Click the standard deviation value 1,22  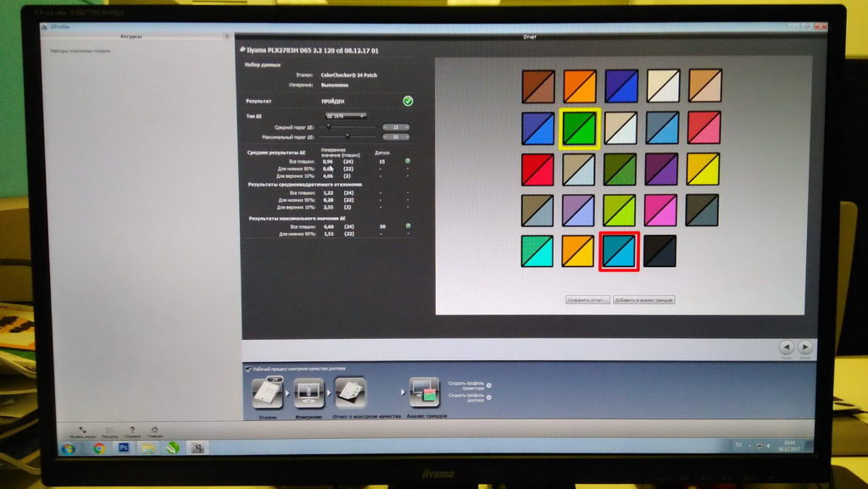328,193
